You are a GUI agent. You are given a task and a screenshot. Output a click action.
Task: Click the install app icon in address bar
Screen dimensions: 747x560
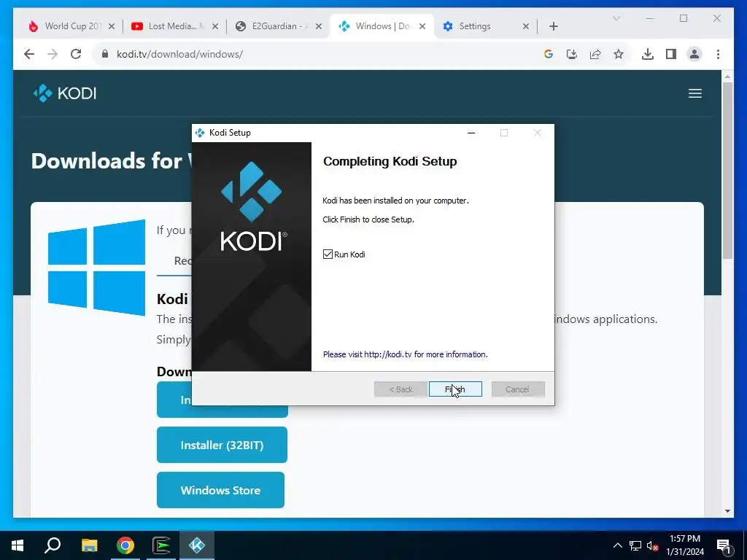pos(572,54)
